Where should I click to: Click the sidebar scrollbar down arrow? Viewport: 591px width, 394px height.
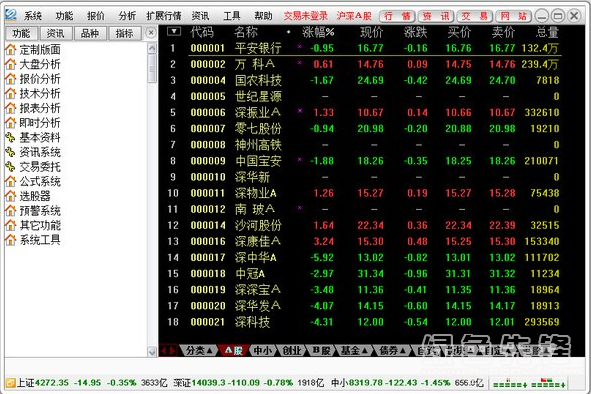152,352
